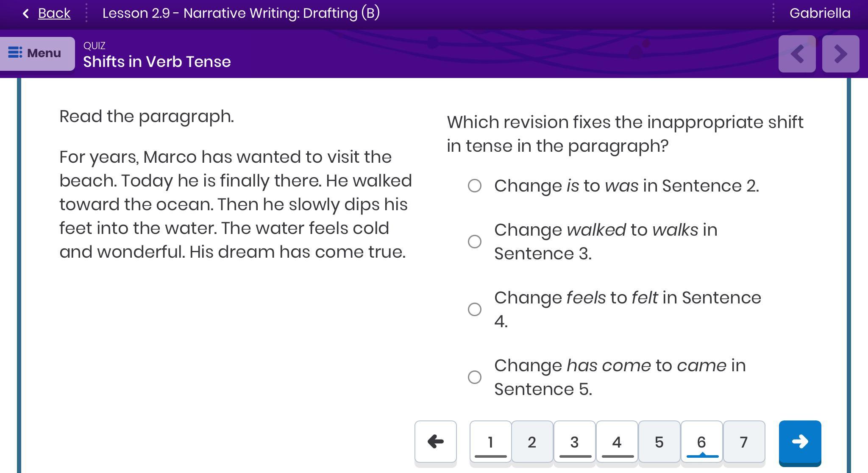Jump to question 7
The width and height of the screenshot is (868, 473).
(x=744, y=442)
